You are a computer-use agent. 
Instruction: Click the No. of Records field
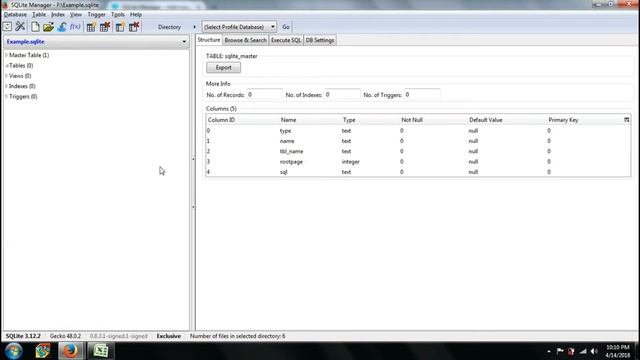[x=264, y=95]
